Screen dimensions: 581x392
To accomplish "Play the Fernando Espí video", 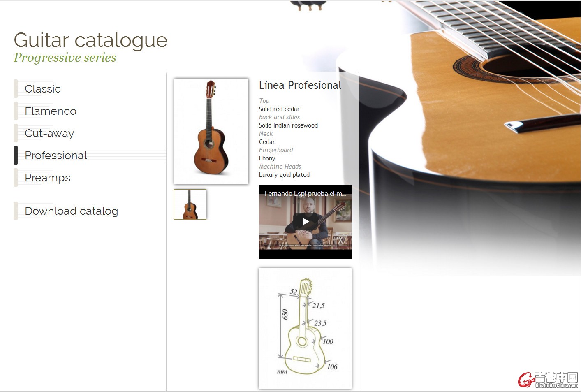I will coord(306,222).
